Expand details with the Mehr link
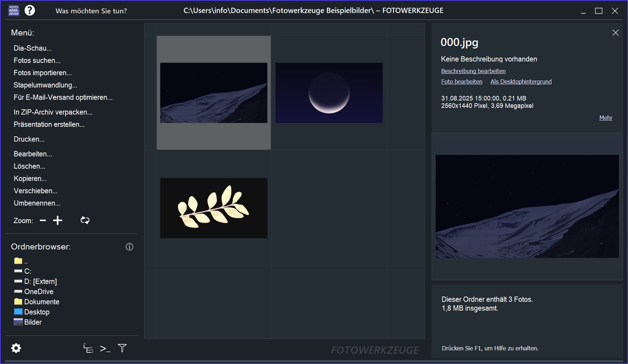 pyautogui.click(x=605, y=118)
